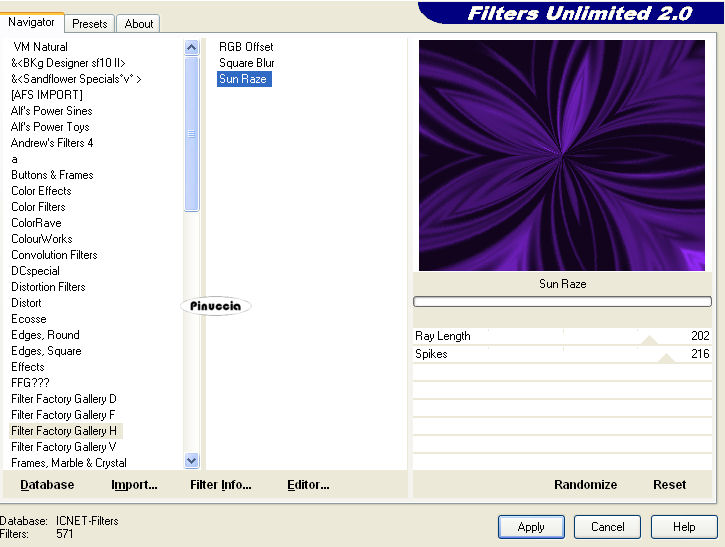The image size is (725, 547).
Task: Open the Database button
Action: [47, 485]
